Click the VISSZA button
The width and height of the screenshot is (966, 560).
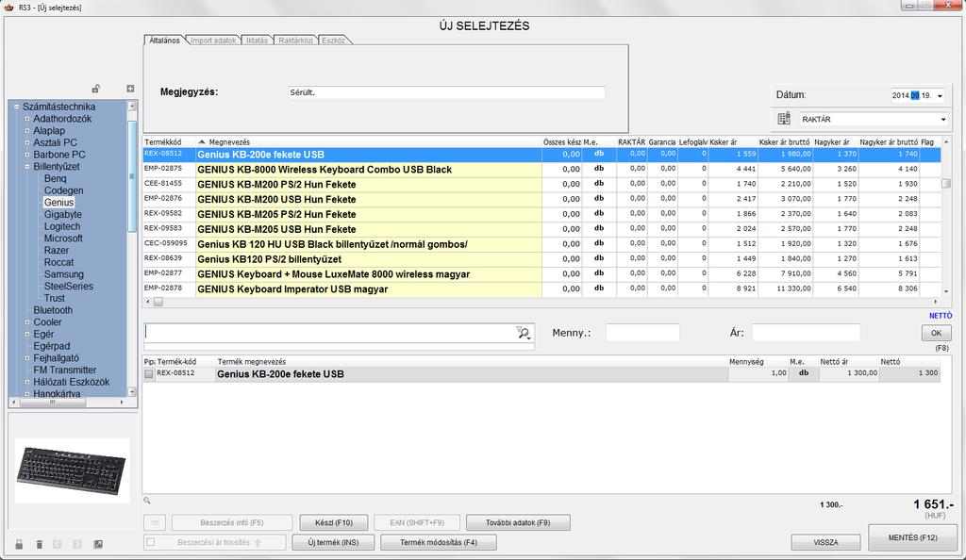pyautogui.click(x=825, y=542)
